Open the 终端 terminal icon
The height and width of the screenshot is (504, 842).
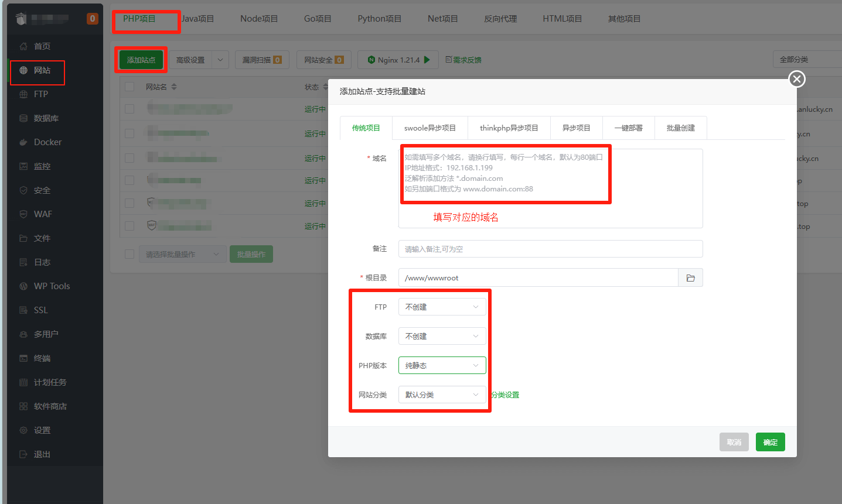[x=23, y=358]
